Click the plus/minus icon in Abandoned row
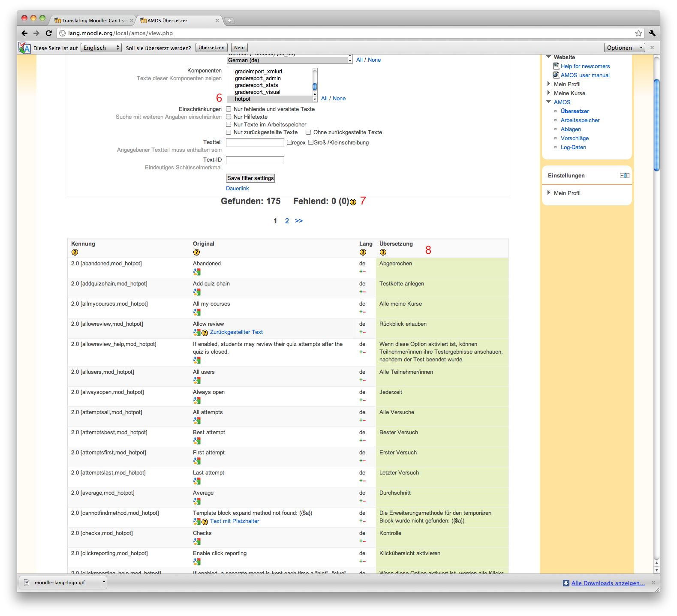Viewport: 677px width, 616px height. 363,272
